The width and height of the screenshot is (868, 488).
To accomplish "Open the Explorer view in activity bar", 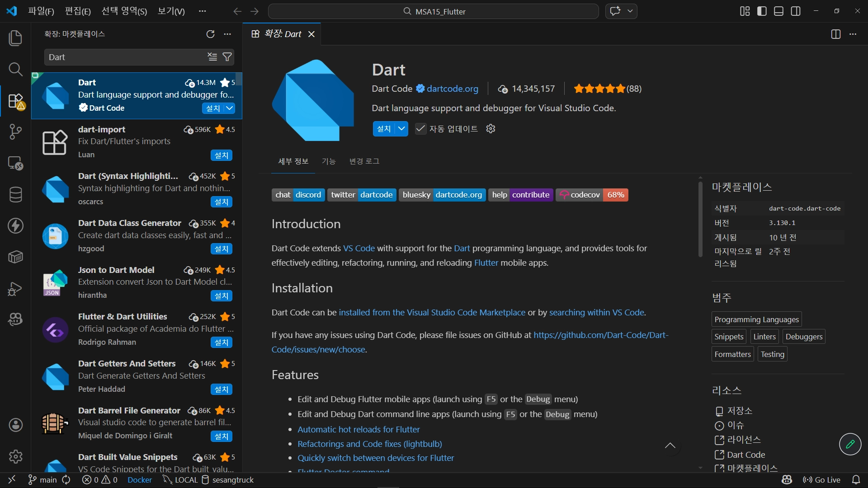I will coord(15,38).
